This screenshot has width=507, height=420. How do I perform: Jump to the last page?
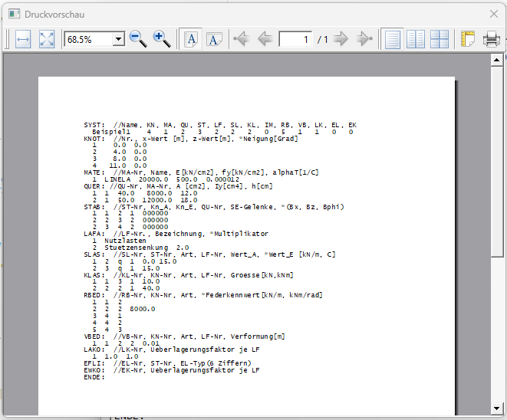click(364, 39)
